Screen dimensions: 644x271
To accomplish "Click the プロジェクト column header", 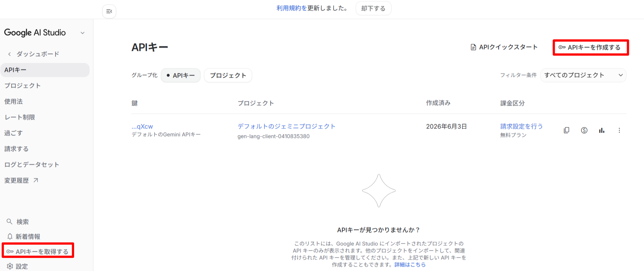I will click(256, 103).
